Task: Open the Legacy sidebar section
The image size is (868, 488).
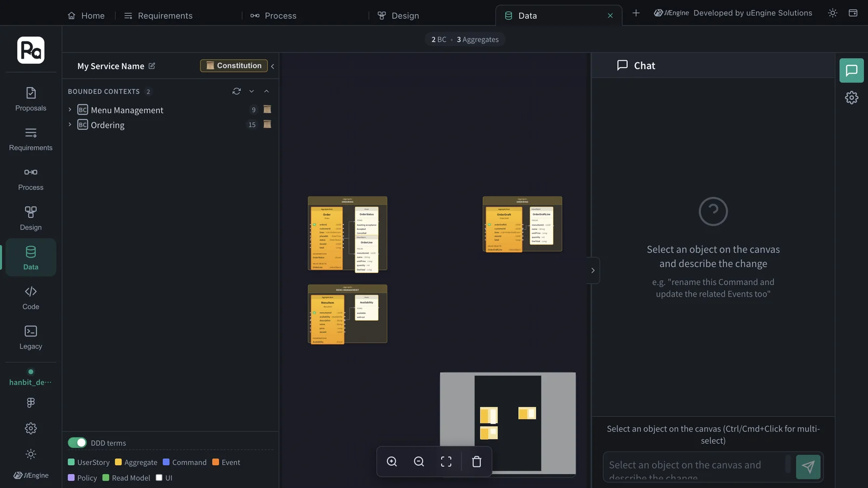Action: click(x=31, y=337)
